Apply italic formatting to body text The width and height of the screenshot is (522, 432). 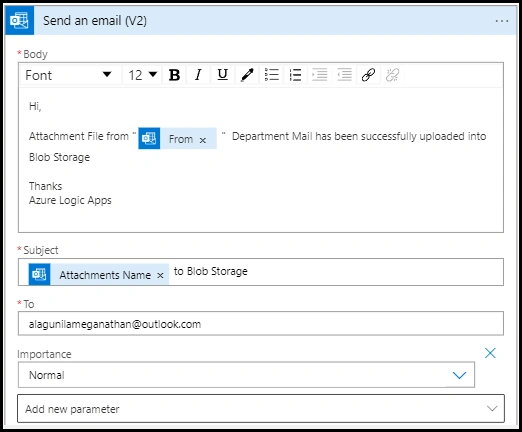(198, 75)
